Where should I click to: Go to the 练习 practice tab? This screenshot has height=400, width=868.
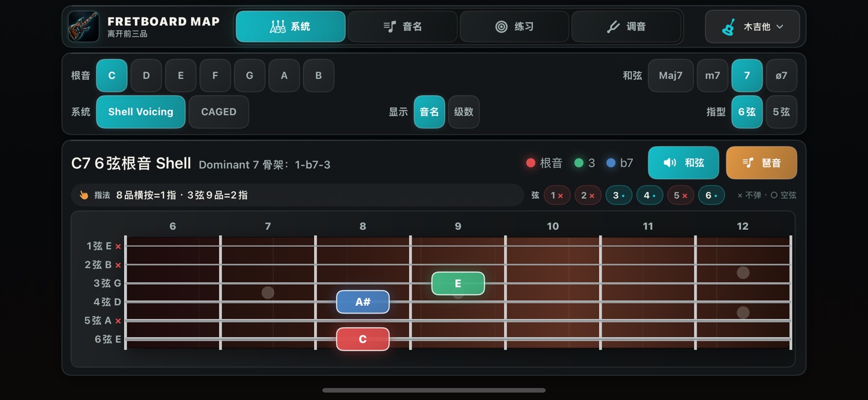click(514, 27)
